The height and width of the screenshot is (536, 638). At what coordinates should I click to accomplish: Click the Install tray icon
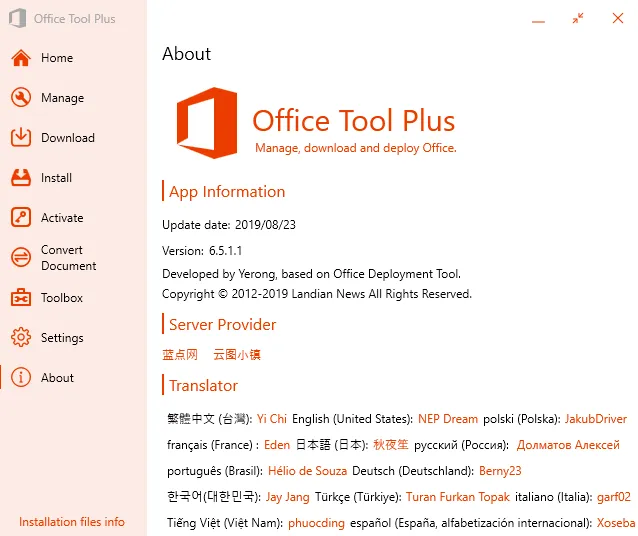tap(21, 177)
